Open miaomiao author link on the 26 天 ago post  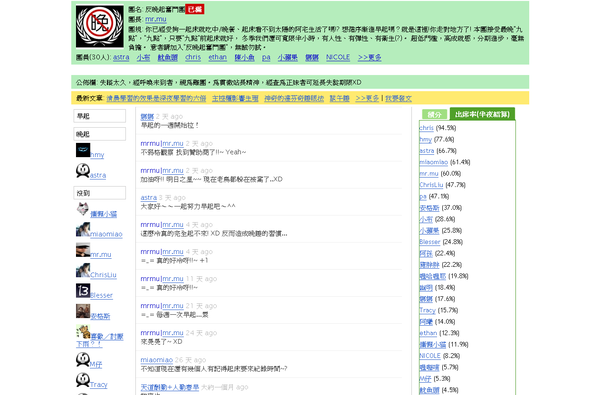(x=157, y=360)
